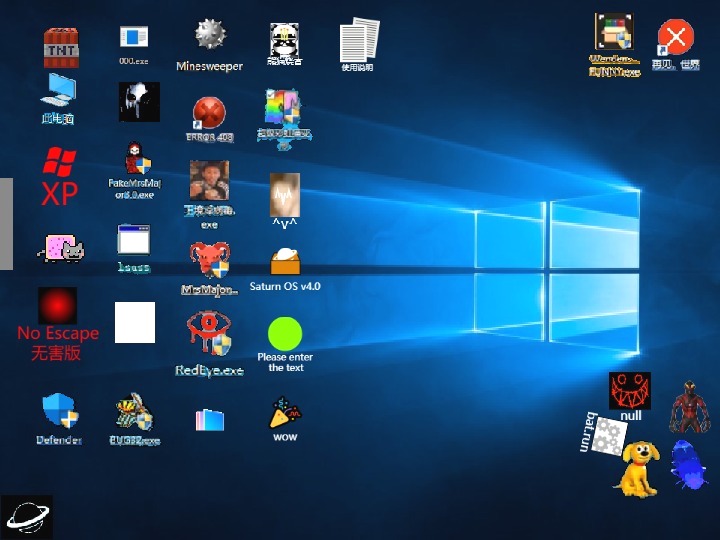The width and height of the screenshot is (720, 540).
Task: Launch the Windows FUNNY.exe package icon
Action: tap(614, 31)
